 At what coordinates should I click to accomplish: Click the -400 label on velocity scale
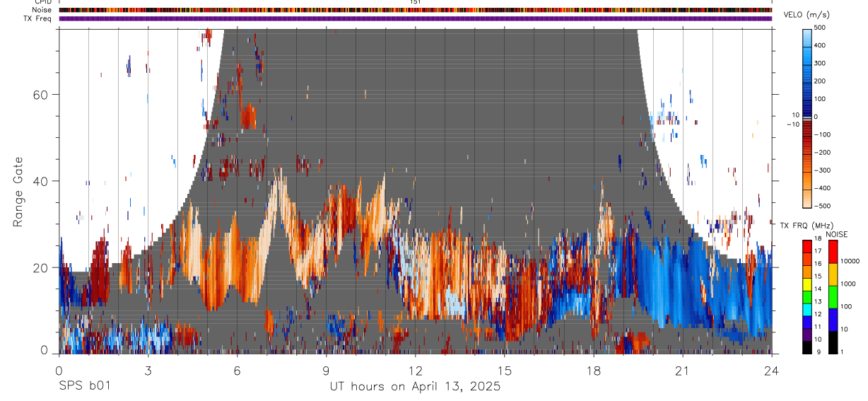(x=823, y=188)
